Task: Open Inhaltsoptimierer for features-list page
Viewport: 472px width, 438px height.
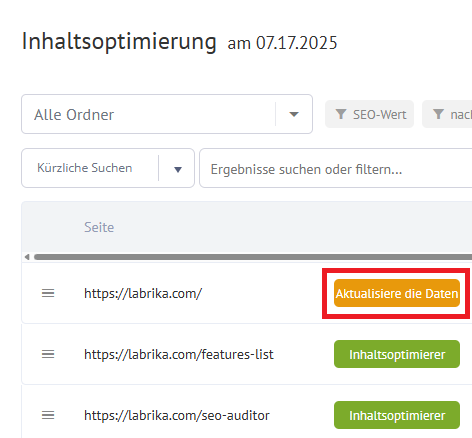Action: (397, 354)
